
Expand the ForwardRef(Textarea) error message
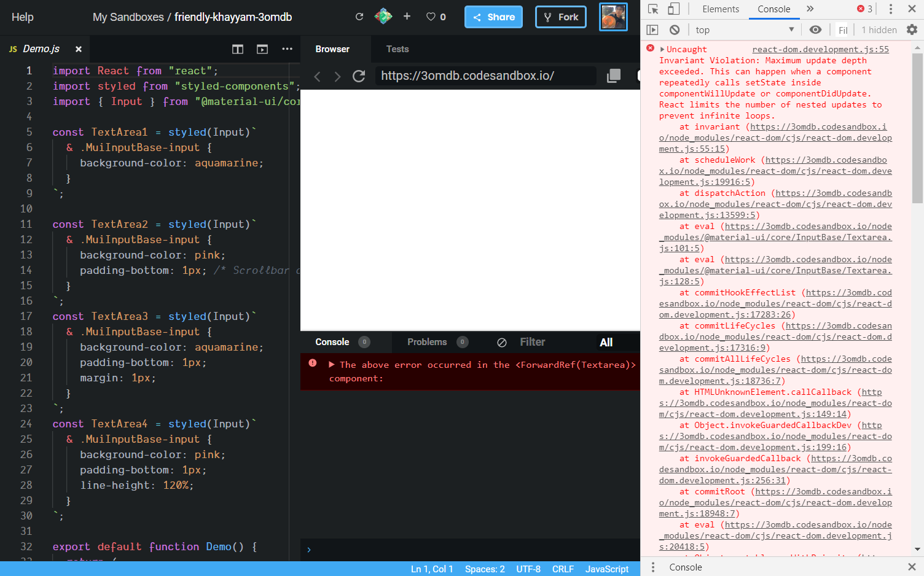point(331,364)
